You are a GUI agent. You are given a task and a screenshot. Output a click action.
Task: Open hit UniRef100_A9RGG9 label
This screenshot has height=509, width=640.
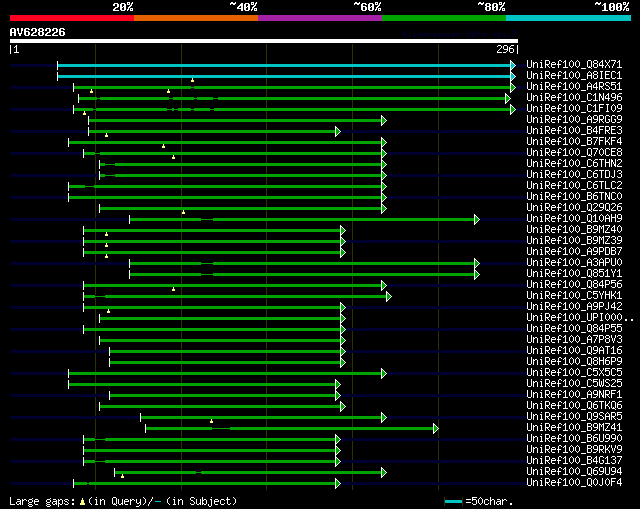click(x=574, y=120)
